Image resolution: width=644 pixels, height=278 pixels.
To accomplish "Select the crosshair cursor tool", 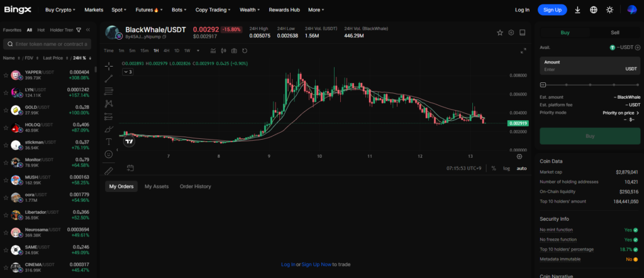I will 109,65.
